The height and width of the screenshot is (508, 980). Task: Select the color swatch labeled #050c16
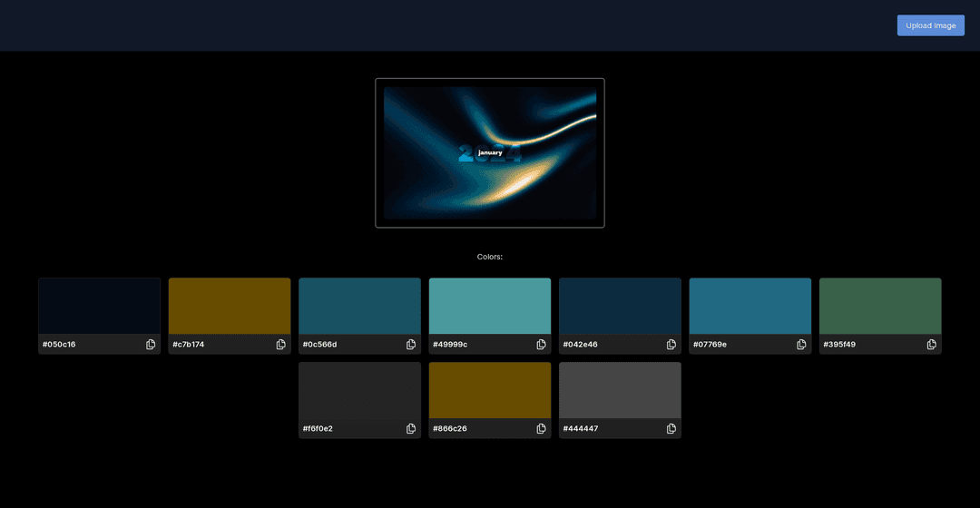pyautogui.click(x=100, y=306)
